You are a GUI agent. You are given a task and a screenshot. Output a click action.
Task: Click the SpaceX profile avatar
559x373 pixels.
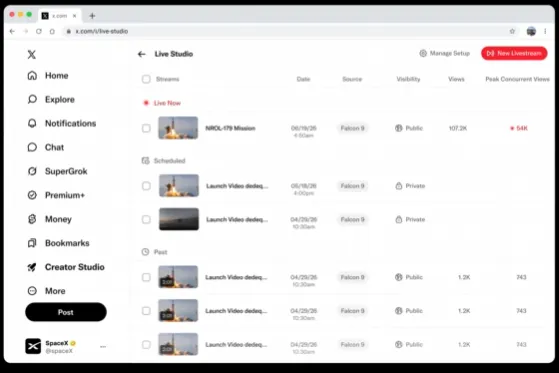(33, 346)
